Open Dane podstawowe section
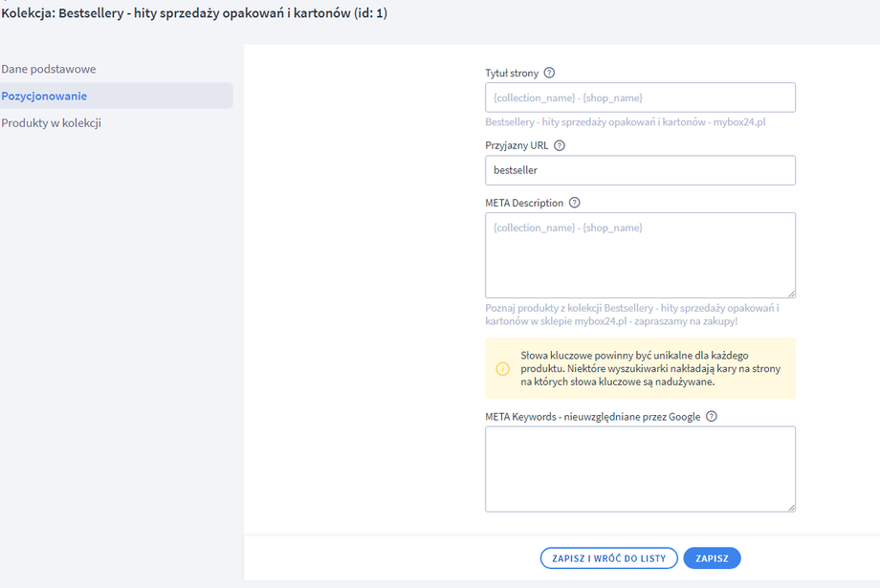This screenshot has height=588, width=880. 49,69
